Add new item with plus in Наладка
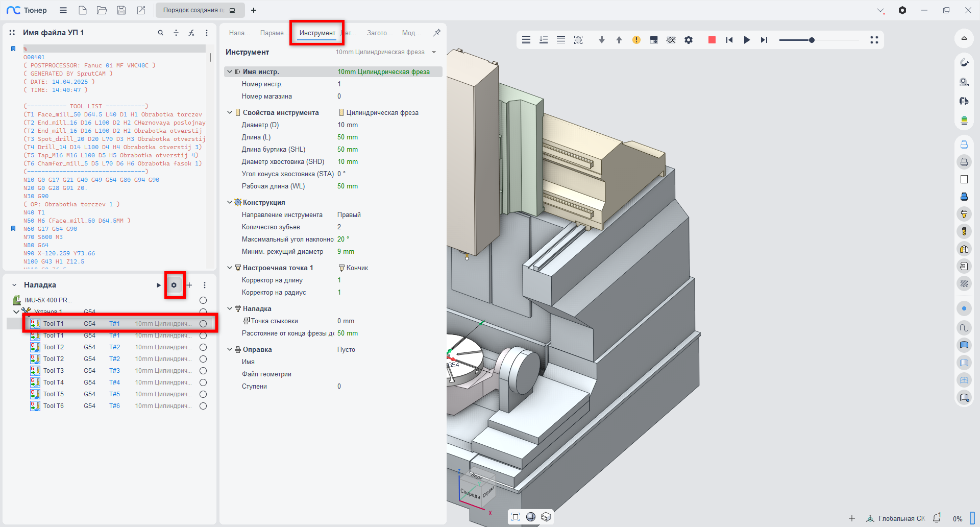The height and width of the screenshot is (527, 980). [189, 285]
